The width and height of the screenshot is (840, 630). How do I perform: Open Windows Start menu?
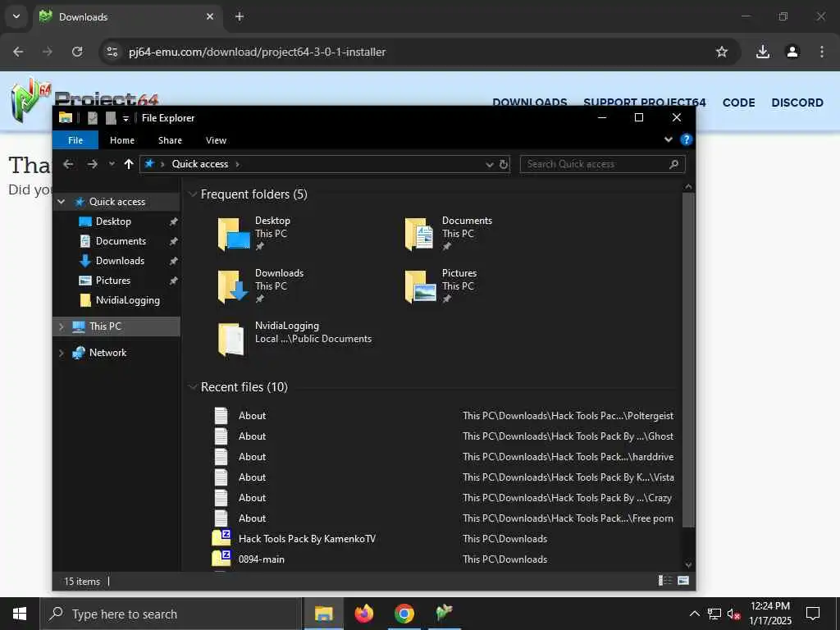click(x=20, y=614)
